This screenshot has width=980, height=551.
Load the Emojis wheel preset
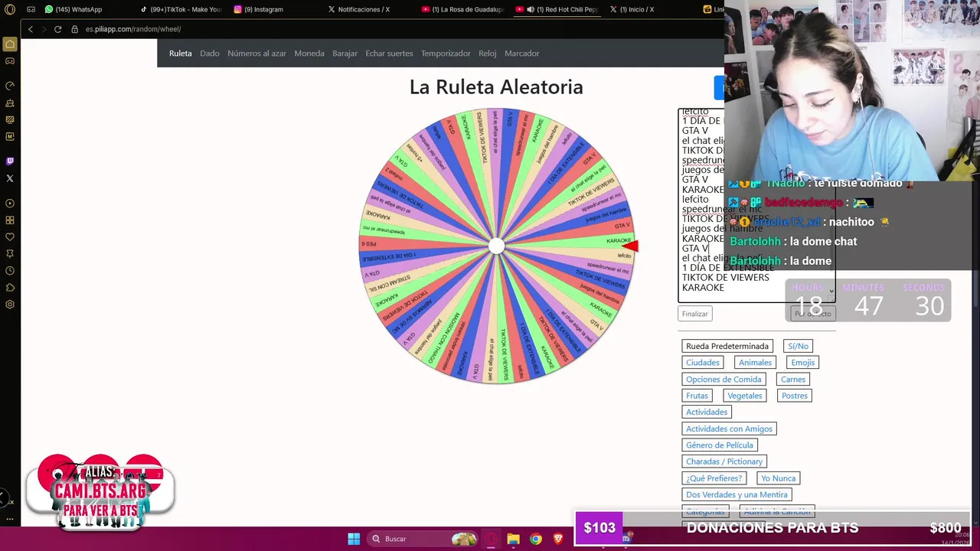[x=803, y=363]
